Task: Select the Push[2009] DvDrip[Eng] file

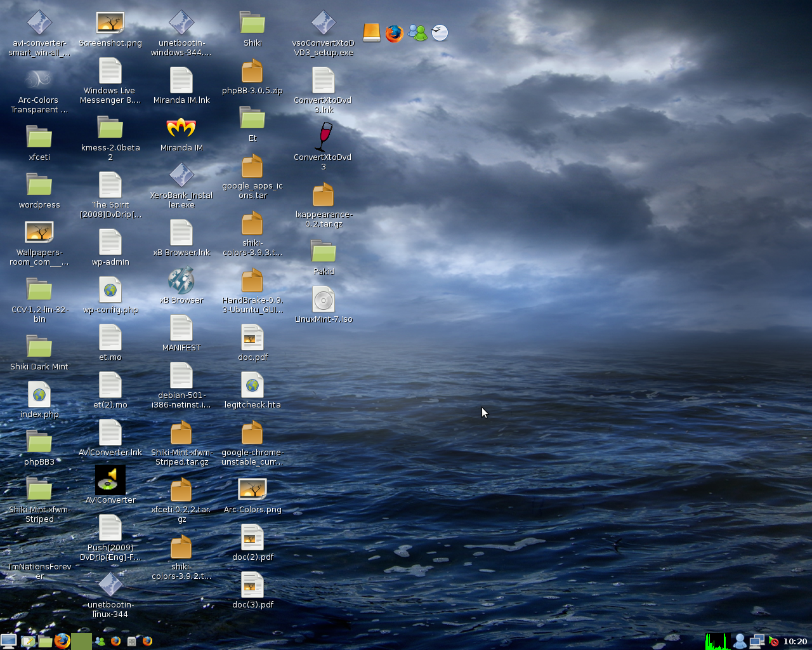Action: pos(110,527)
